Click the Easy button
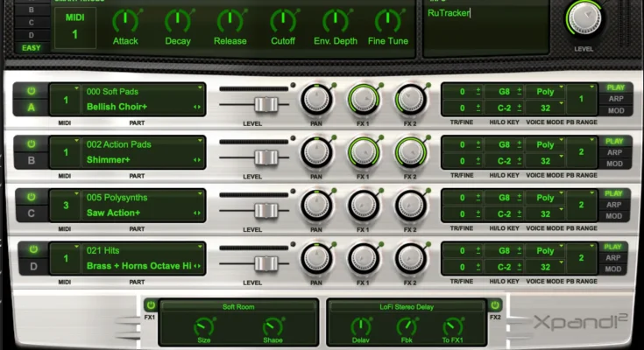This screenshot has height=350, width=644. 32,47
